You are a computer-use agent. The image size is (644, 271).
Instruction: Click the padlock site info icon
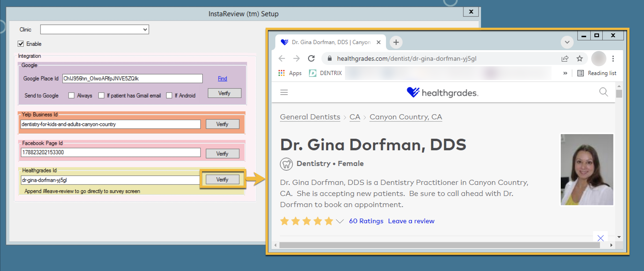329,59
